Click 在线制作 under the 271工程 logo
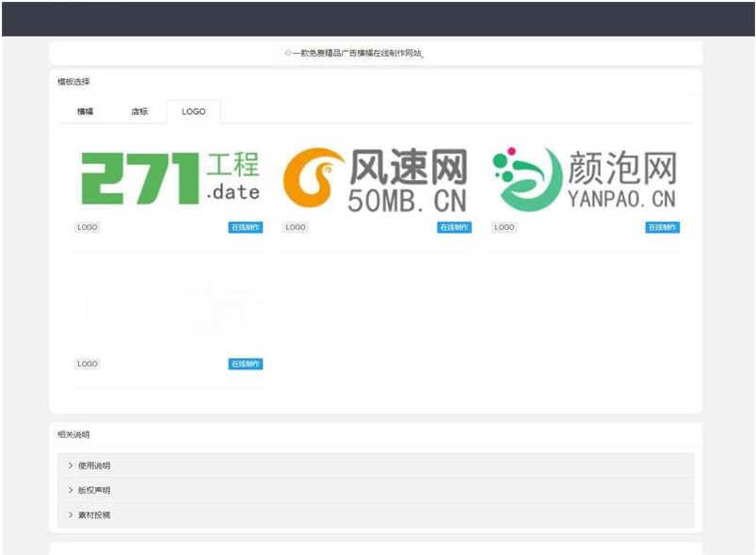The width and height of the screenshot is (756, 555). tap(245, 227)
